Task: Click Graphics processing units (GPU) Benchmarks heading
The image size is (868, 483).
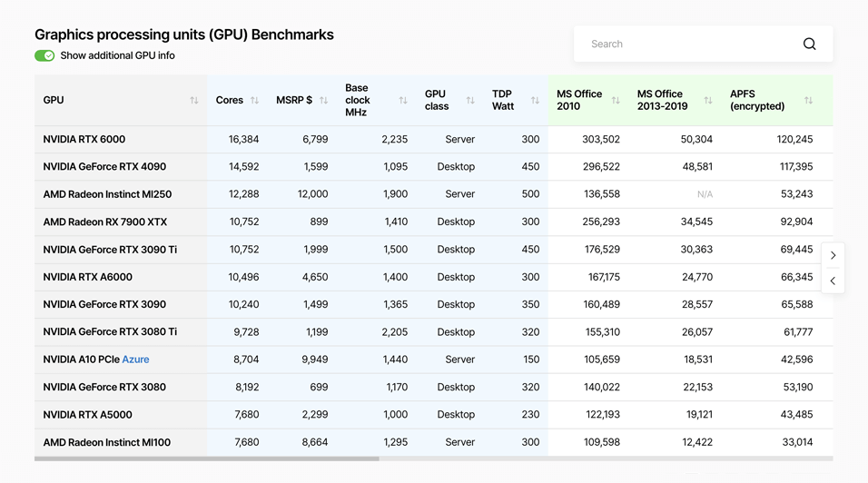Action: (x=183, y=34)
